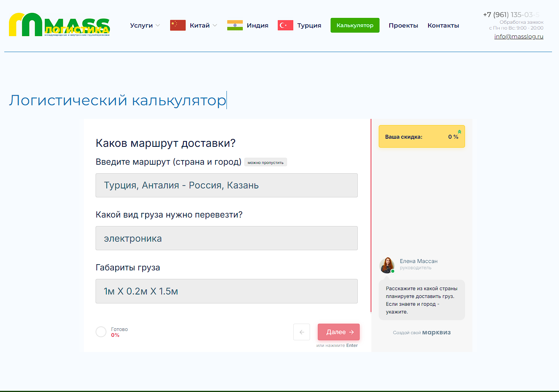Screen dimensions: 559x392
Task: Click the green discount arrows icon
Action: [460, 132]
